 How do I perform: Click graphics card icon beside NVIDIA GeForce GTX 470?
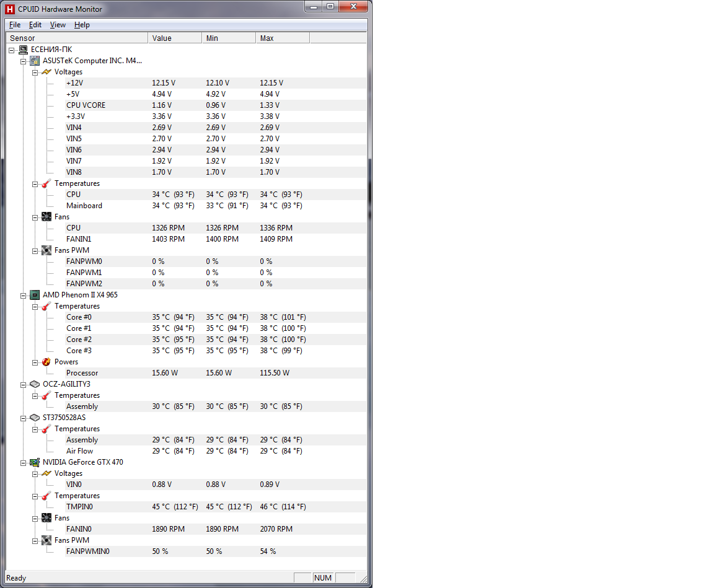click(x=35, y=462)
